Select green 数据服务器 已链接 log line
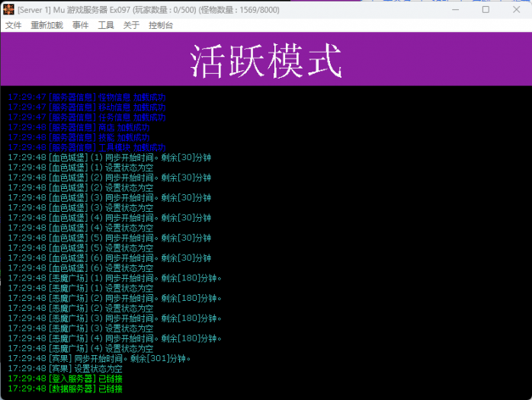532x400 pixels. pos(65,389)
